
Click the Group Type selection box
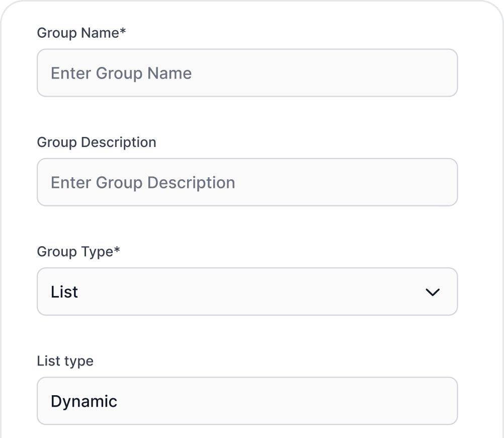tap(247, 291)
